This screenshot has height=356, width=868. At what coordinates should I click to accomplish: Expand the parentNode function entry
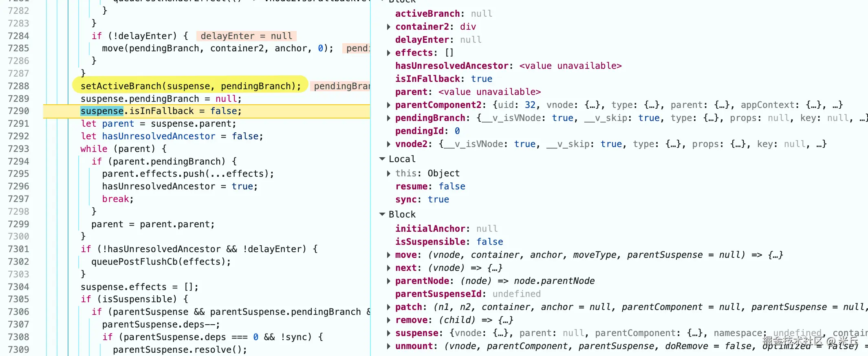click(388, 281)
